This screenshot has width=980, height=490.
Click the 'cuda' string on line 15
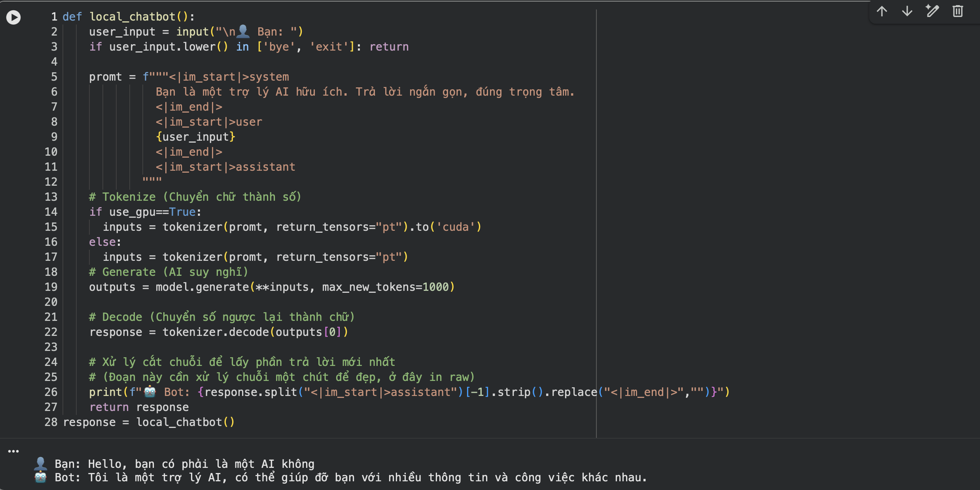(456, 227)
